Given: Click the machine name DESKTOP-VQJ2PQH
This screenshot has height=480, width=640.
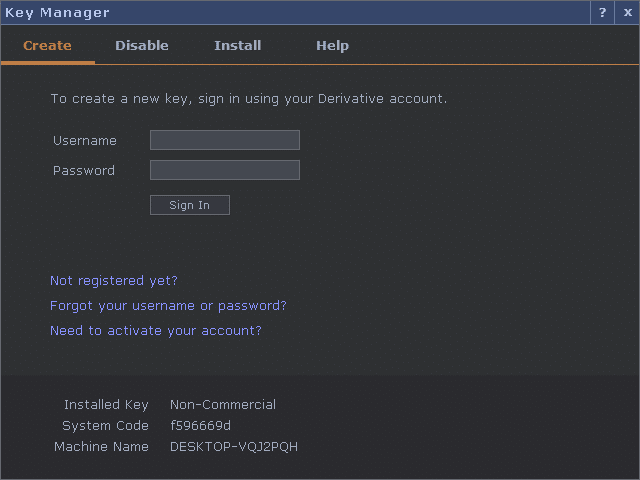Looking at the screenshot, I should [x=234, y=447].
